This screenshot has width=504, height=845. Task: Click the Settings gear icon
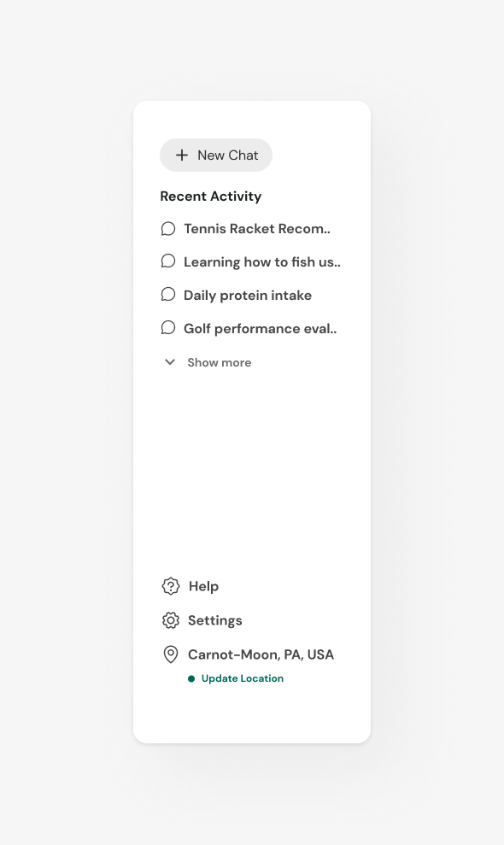point(171,620)
